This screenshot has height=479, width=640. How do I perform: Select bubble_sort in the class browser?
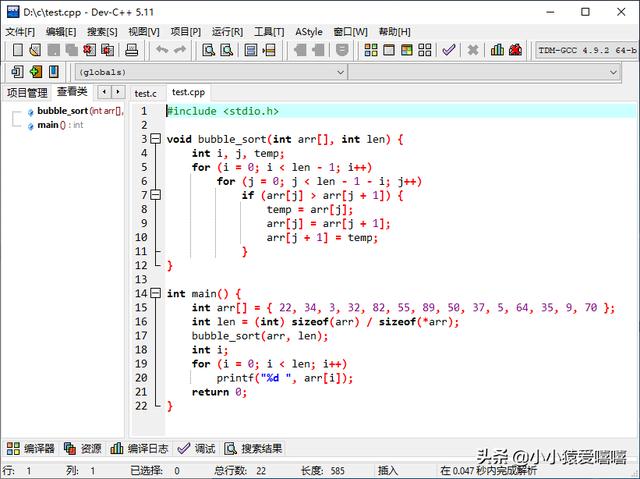[x=76, y=111]
